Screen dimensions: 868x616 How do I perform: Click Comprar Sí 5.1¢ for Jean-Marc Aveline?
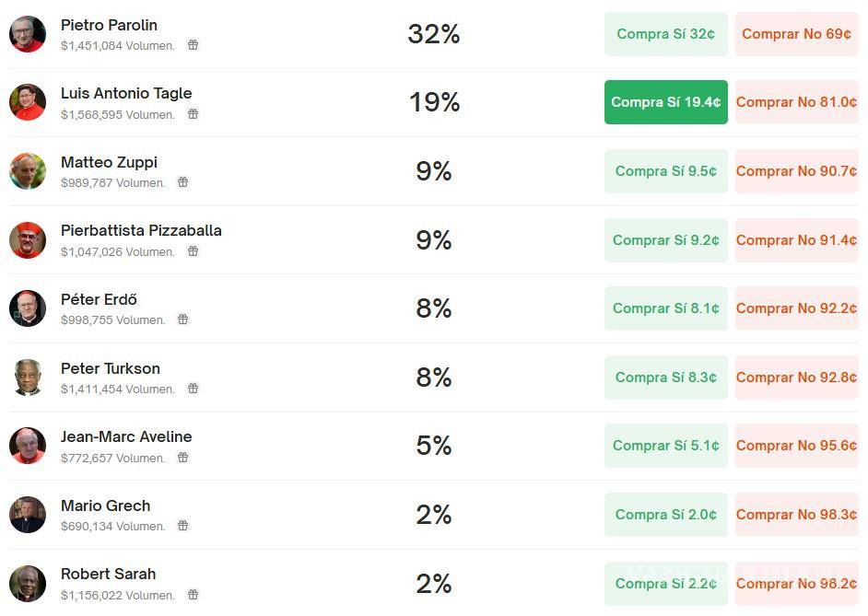pyautogui.click(x=665, y=445)
